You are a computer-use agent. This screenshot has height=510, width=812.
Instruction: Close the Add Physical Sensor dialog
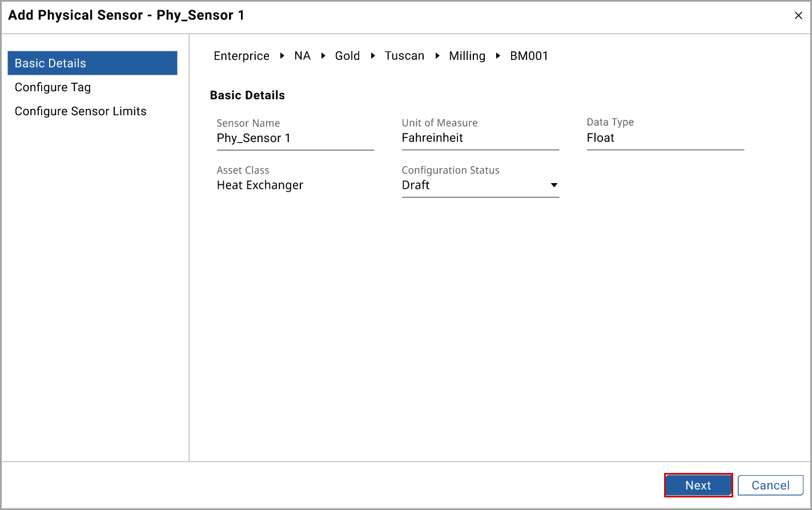798,16
